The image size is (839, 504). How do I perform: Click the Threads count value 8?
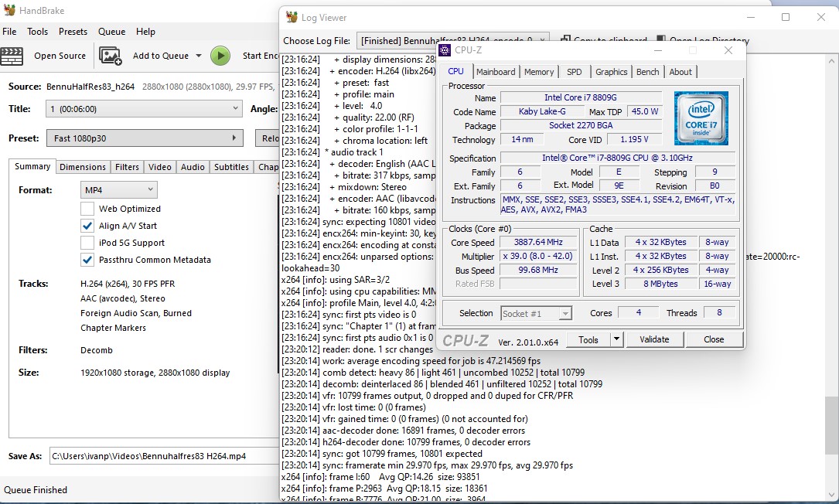[x=719, y=312]
